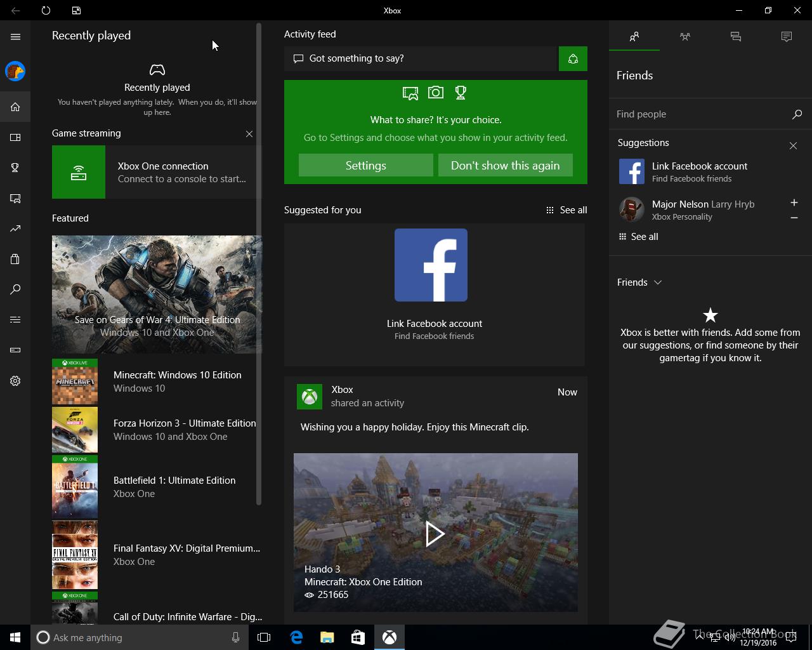The height and width of the screenshot is (650, 812).
Task: Click the 'Got something to say?' field
Action: tap(420, 58)
